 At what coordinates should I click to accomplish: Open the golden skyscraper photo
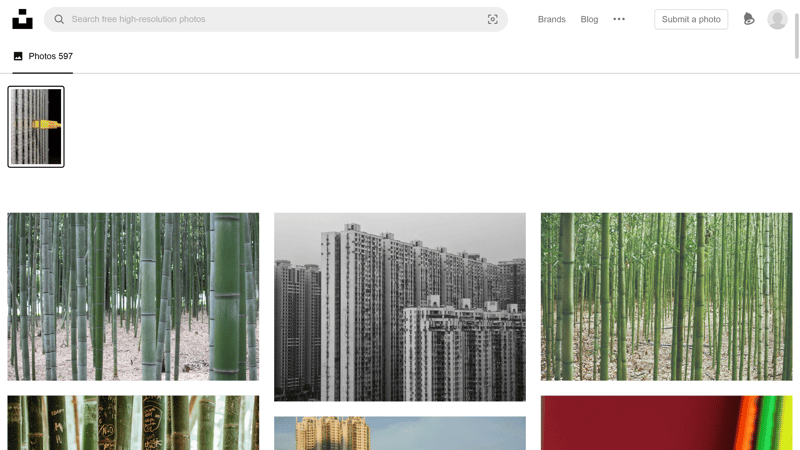(399, 433)
